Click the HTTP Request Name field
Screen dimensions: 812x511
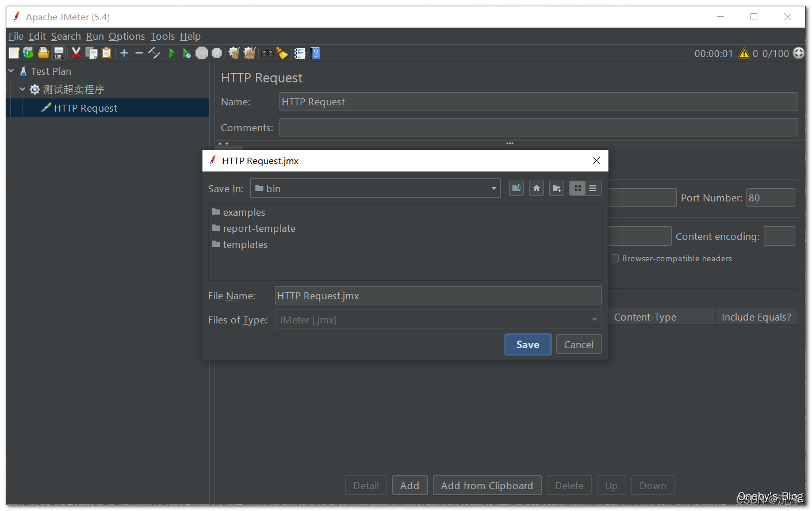539,101
